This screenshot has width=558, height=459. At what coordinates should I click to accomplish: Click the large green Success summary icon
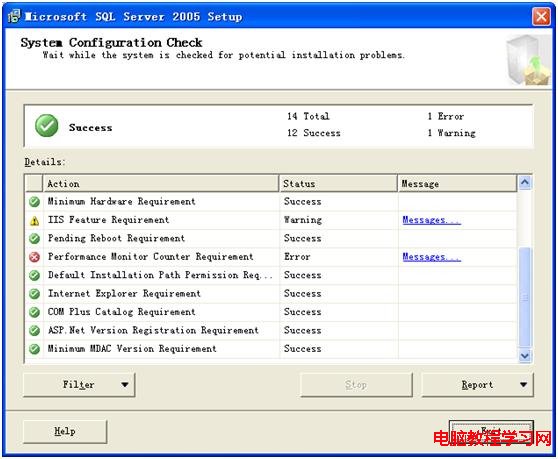(47, 126)
